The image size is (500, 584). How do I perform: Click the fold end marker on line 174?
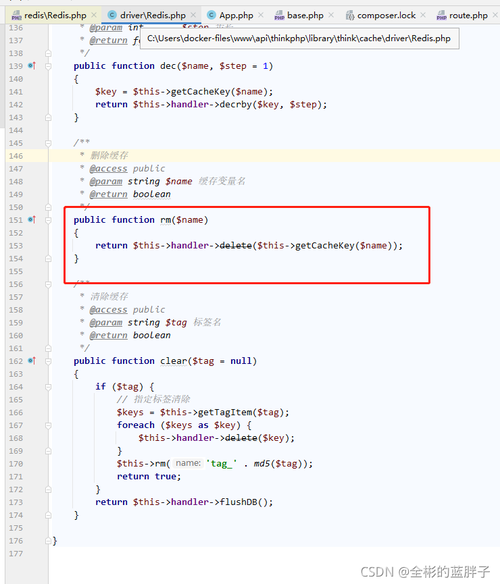(48, 515)
